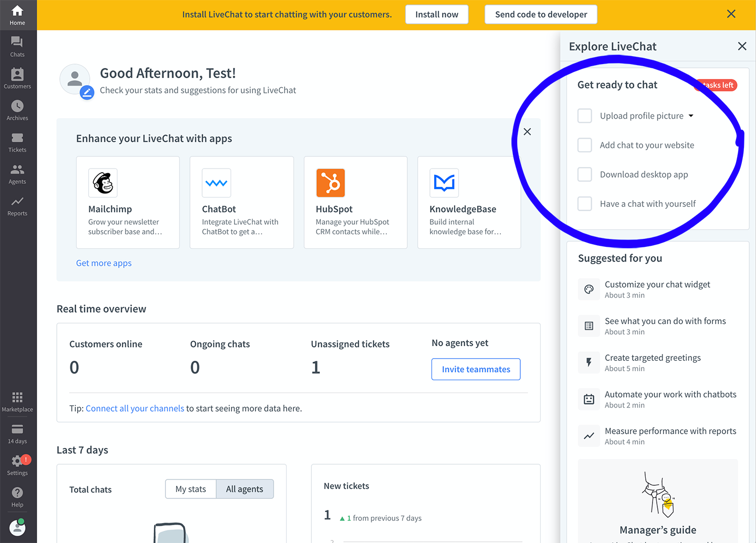Open Help question mark icon

point(17,497)
